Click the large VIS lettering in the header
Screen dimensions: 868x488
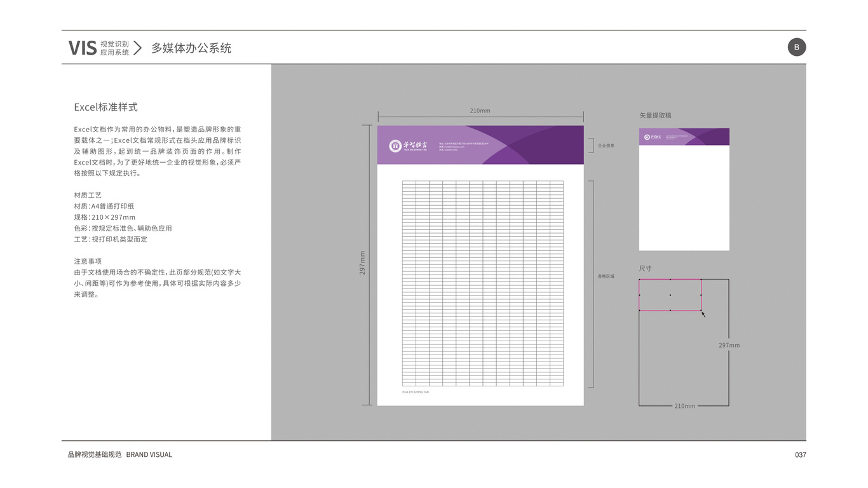[83, 48]
